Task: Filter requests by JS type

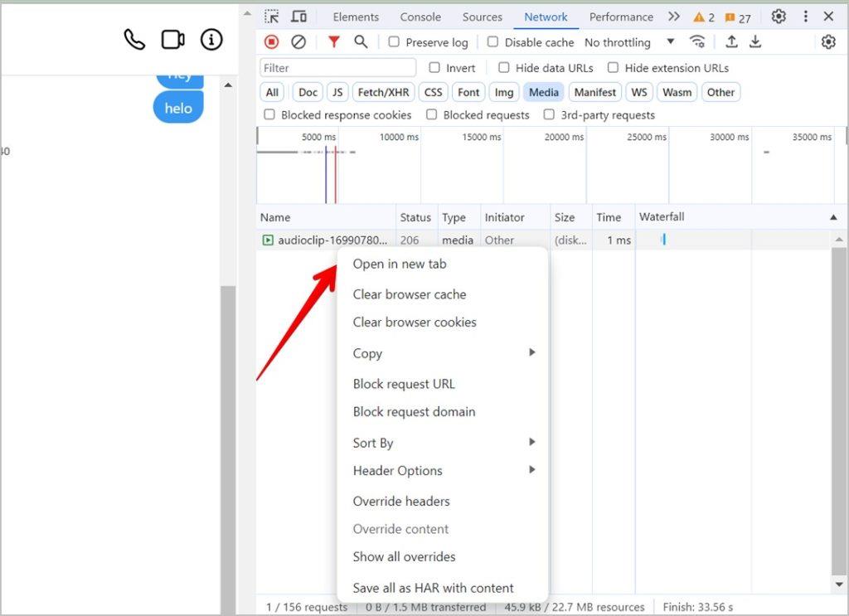Action: 337,93
